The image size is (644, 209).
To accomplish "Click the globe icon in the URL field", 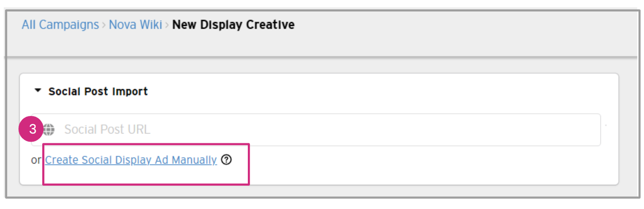I will pyautogui.click(x=48, y=129).
